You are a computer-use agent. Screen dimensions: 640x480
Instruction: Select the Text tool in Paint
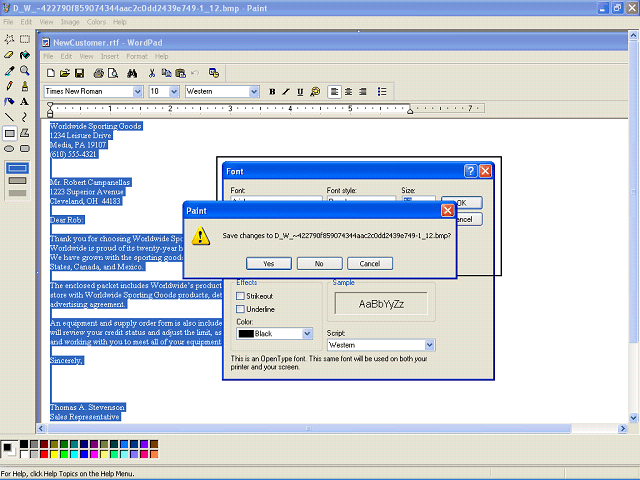click(25, 102)
